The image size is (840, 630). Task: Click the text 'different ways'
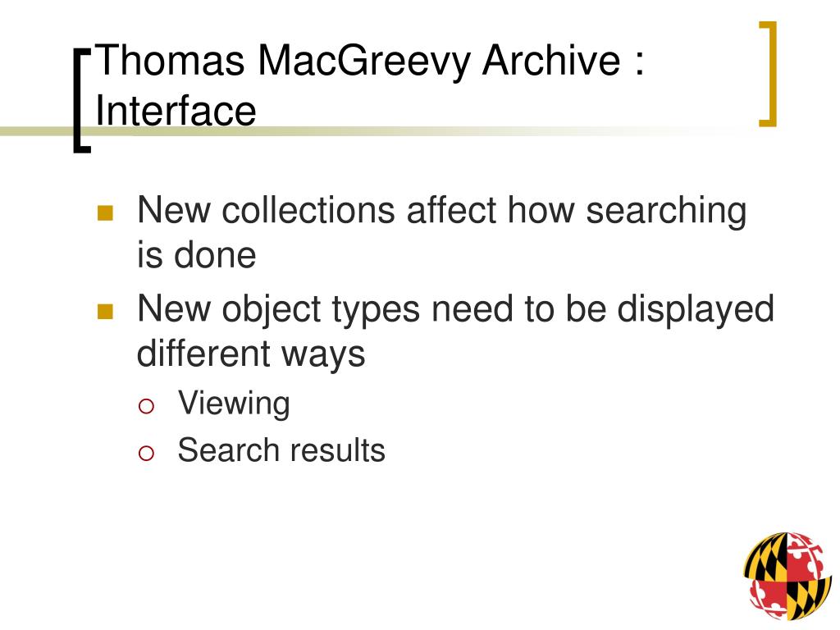tap(251, 354)
